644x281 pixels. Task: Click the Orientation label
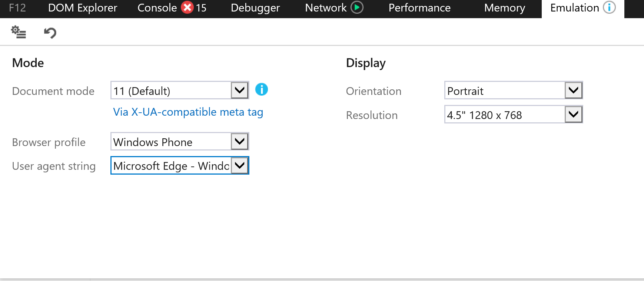click(x=374, y=91)
